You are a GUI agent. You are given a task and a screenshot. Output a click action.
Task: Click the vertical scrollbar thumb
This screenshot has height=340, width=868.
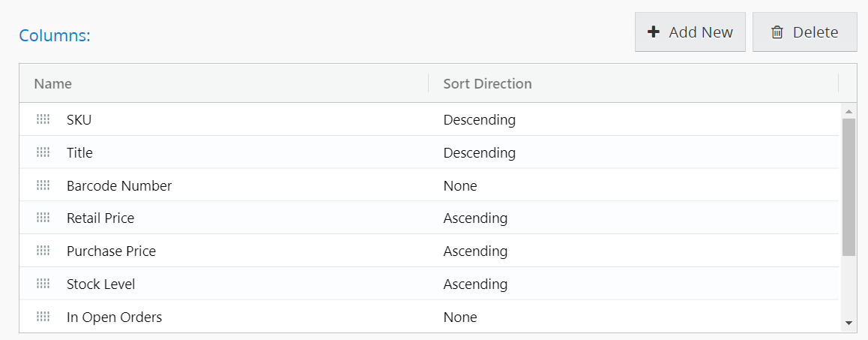click(x=849, y=186)
